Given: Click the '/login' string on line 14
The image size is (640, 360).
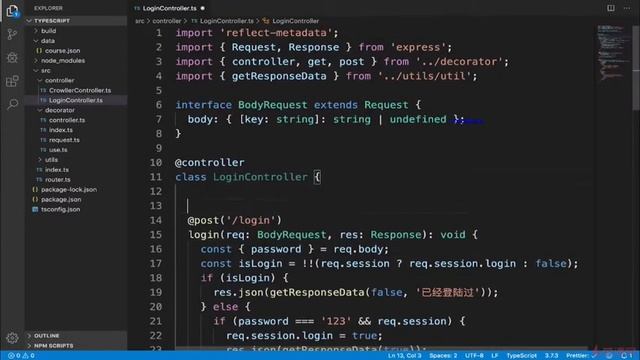Looking at the screenshot, I should [251, 220].
